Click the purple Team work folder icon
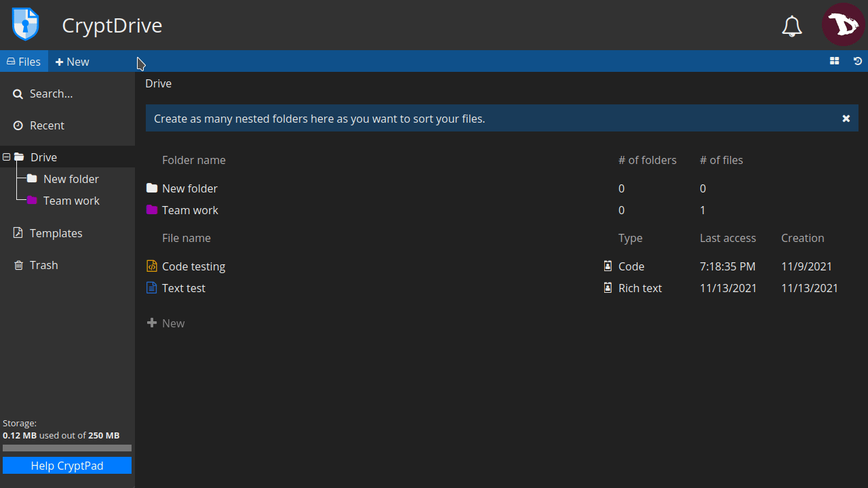The height and width of the screenshot is (488, 868). click(x=152, y=210)
